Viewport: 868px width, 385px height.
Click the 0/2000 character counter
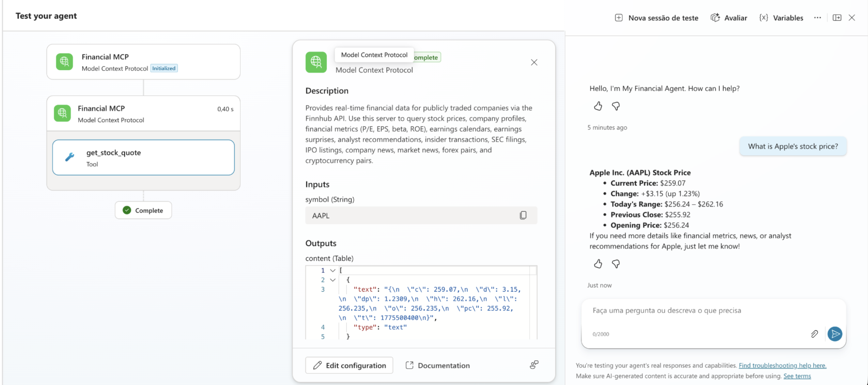coord(600,334)
